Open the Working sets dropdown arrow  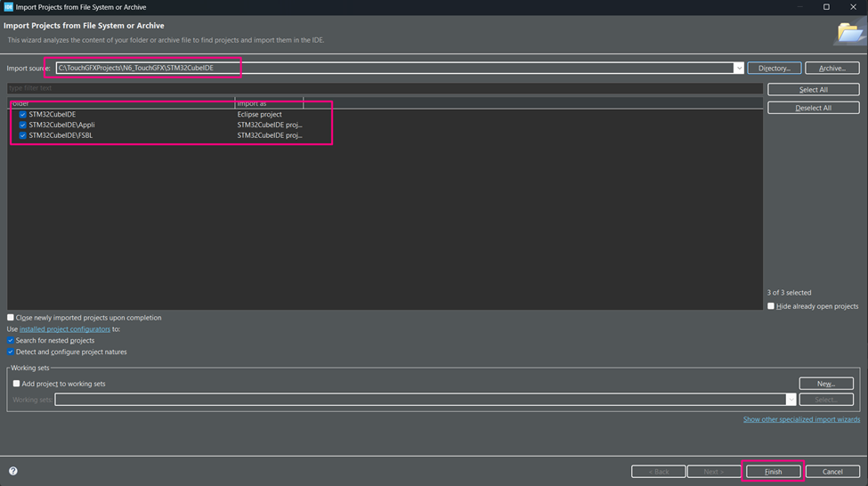click(791, 400)
